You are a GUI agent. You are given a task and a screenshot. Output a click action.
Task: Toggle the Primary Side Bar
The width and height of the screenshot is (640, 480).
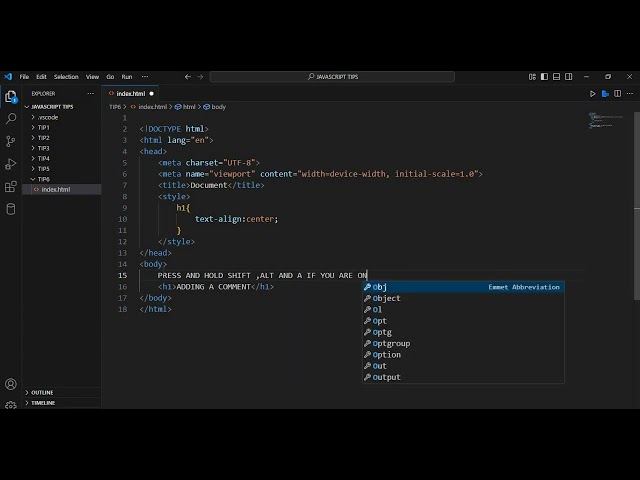point(544,77)
